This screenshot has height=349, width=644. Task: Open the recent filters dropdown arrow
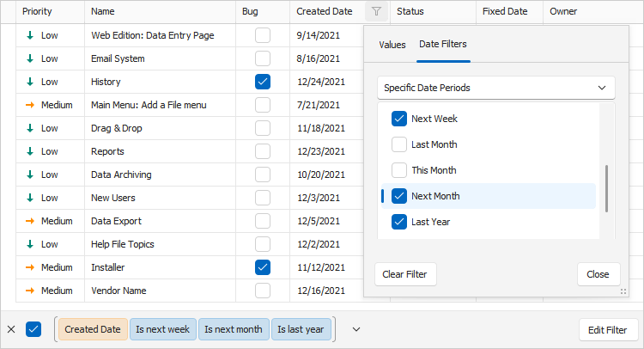[356, 329]
